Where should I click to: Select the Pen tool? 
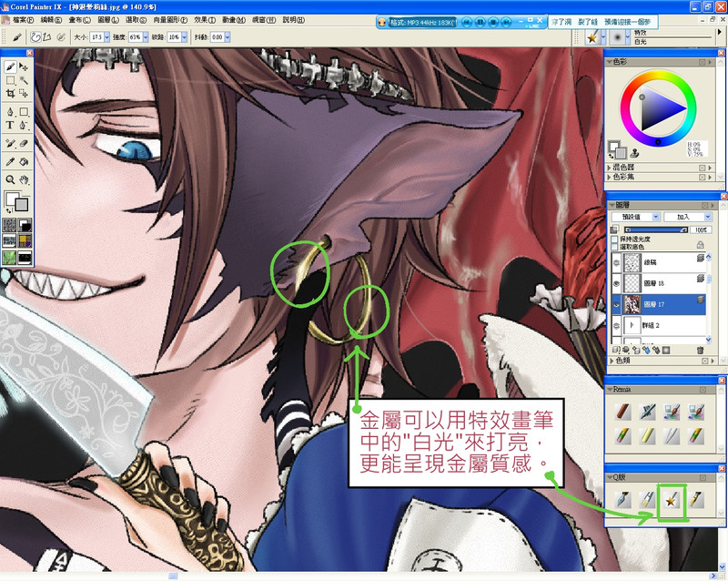click(10, 111)
